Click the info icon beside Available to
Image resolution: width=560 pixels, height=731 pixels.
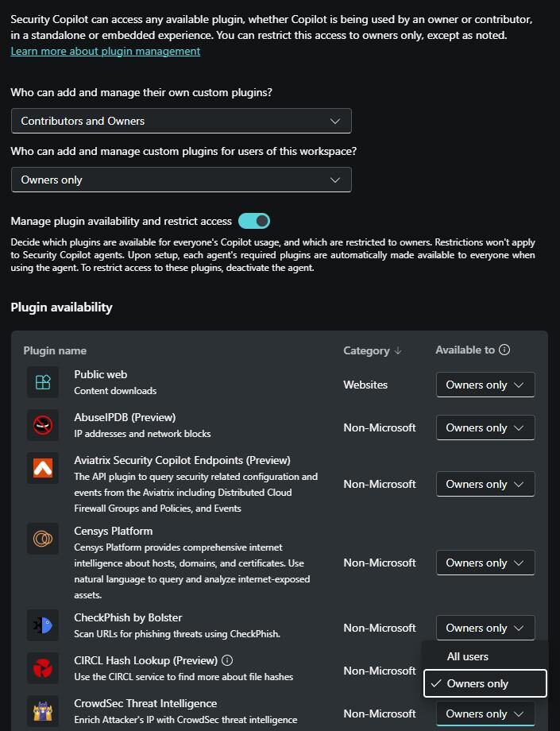point(504,350)
